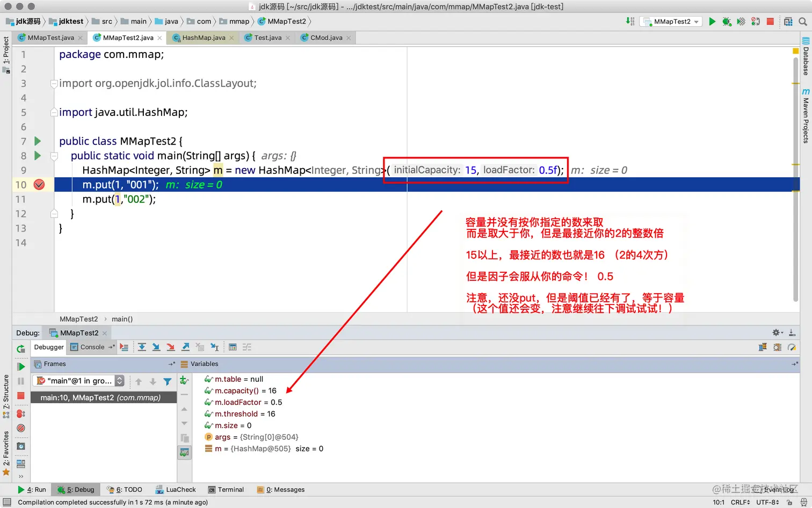This screenshot has width=812, height=508.
Task: Open Project Structure icon in top toolbar
Action: pos(788,21)
